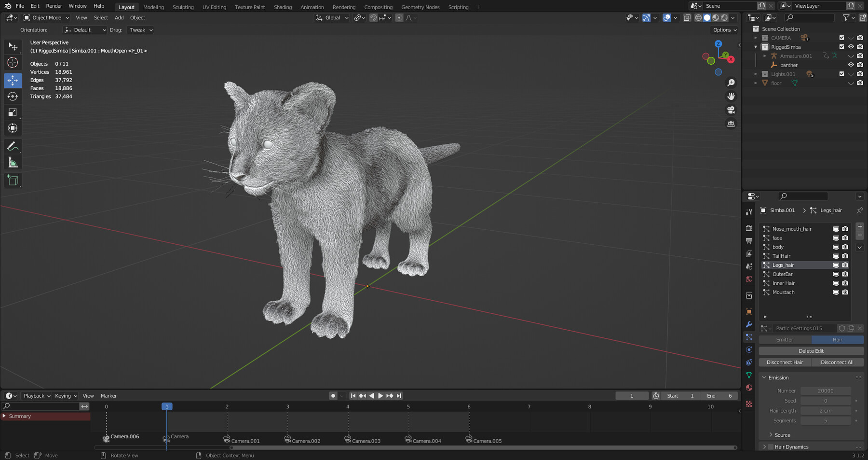The width and height of the screenshot is (868, 460).
Task: Open the Object Mode dropdown
Action: [46, 17]
